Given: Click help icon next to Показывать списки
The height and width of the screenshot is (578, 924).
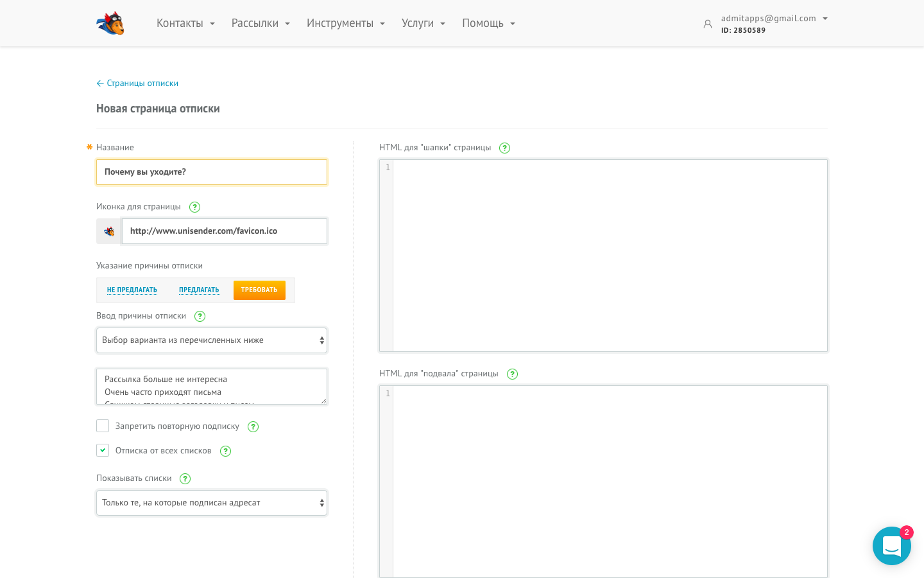Looking at the screenshot, I should (x=185, y=478).
